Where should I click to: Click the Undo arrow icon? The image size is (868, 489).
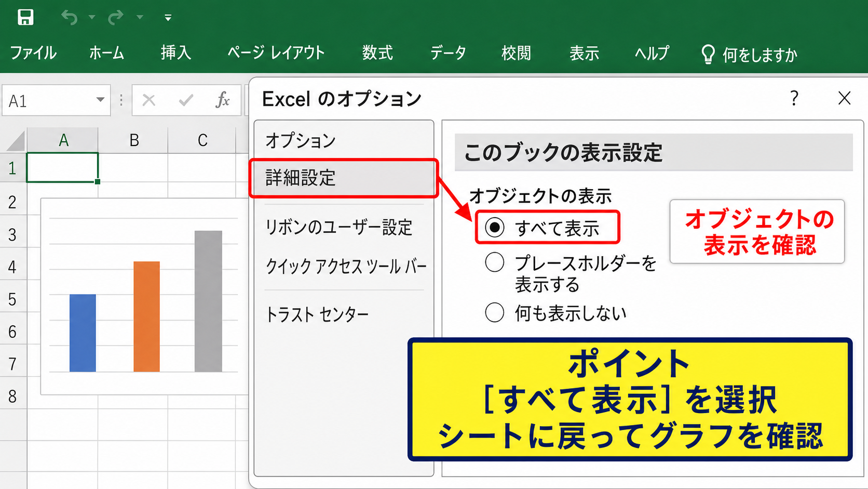tap(70, 17)
